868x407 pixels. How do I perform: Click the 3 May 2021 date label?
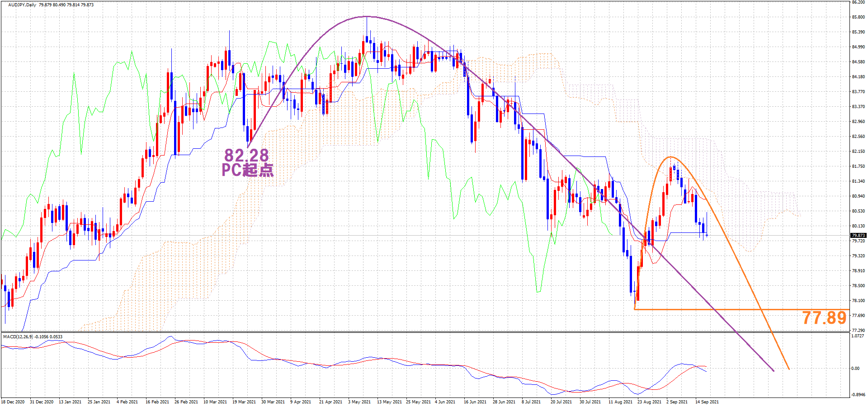coord(359,402)
